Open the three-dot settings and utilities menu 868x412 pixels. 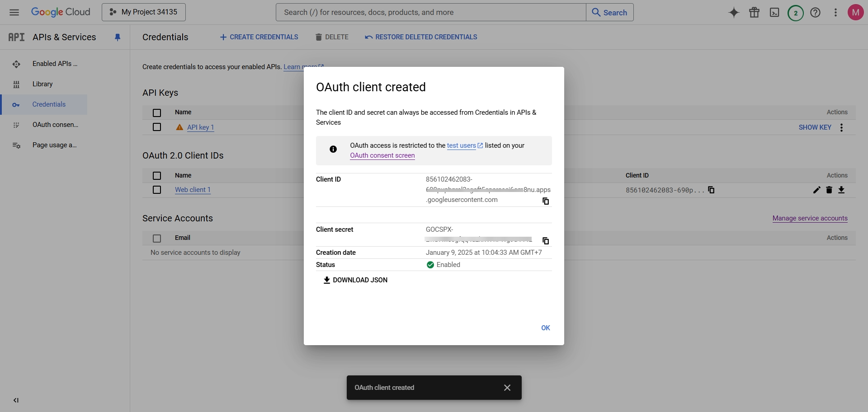[835, 13]
